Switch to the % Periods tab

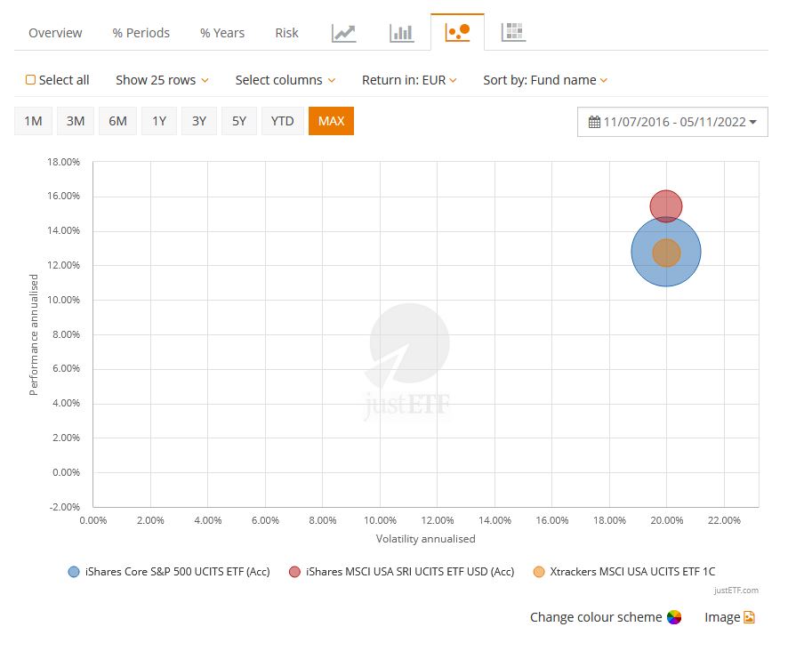click(x=141, y=33)
